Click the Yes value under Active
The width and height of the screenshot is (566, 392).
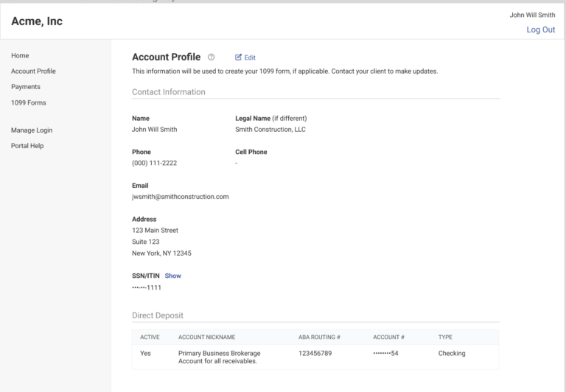145,354
